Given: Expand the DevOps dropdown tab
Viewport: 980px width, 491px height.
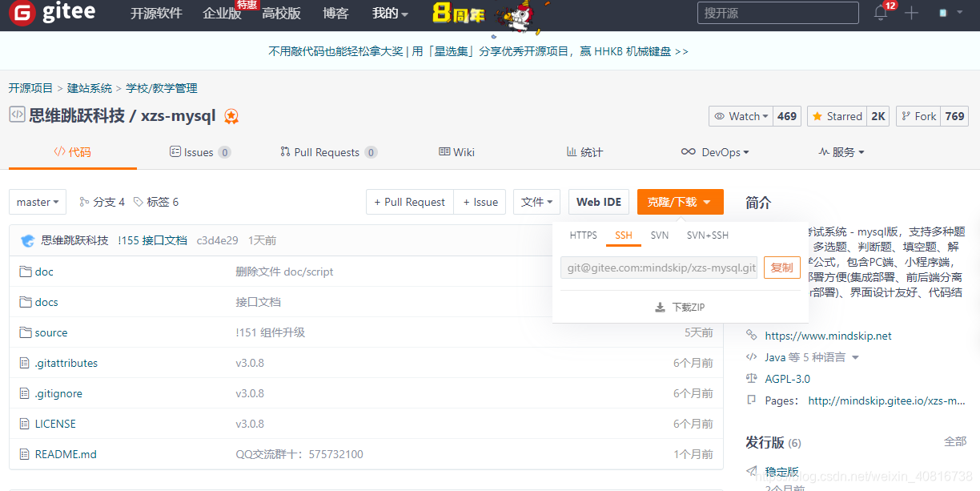Looking at the screenshot, I should [715, 152].
